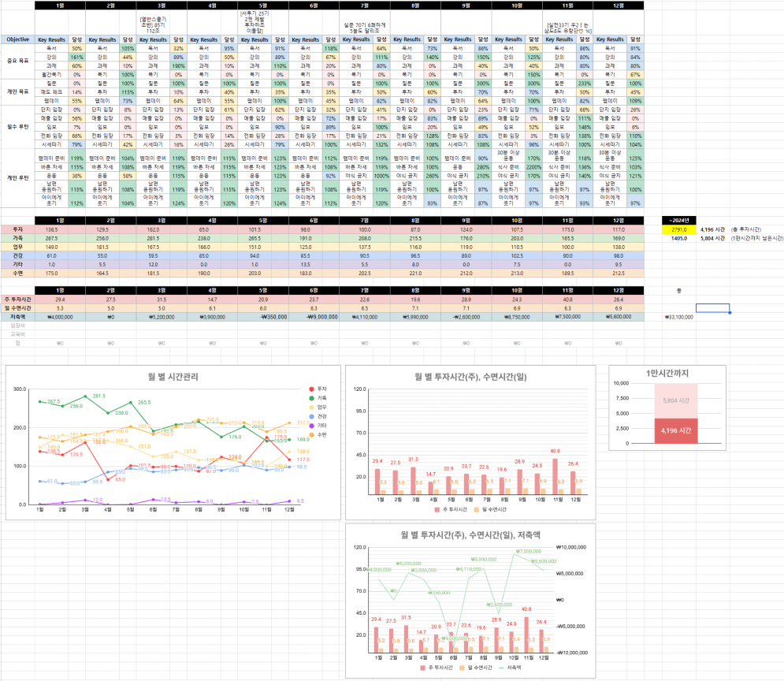Click the -2024년 header cell

678,220
